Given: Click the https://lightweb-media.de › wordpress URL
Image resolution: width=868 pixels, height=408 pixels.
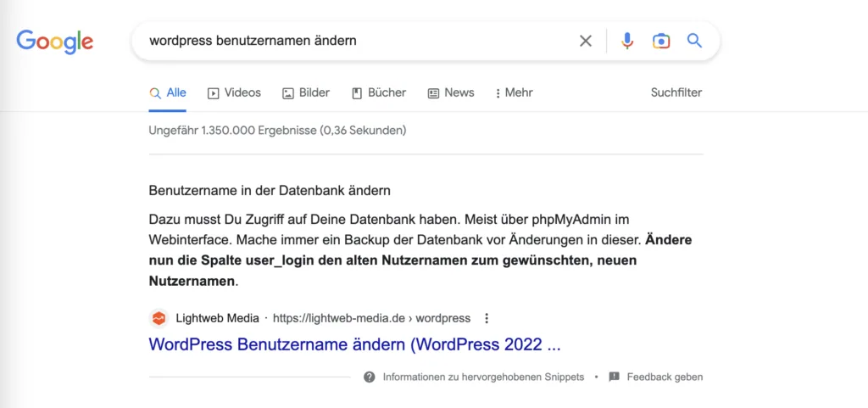Looking at the screenshot, I should (372, 318).
